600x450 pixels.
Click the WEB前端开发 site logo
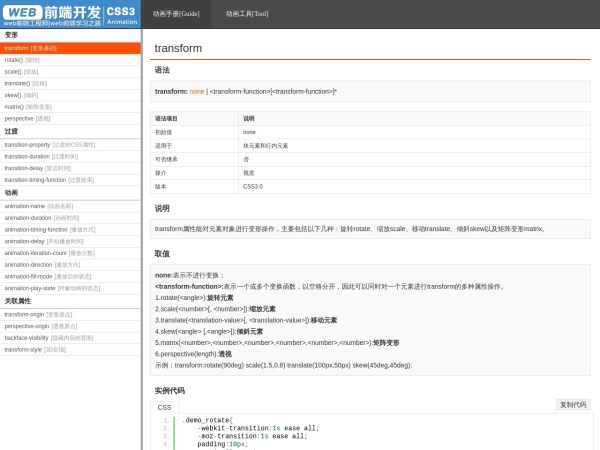click(x=52, y=14)
